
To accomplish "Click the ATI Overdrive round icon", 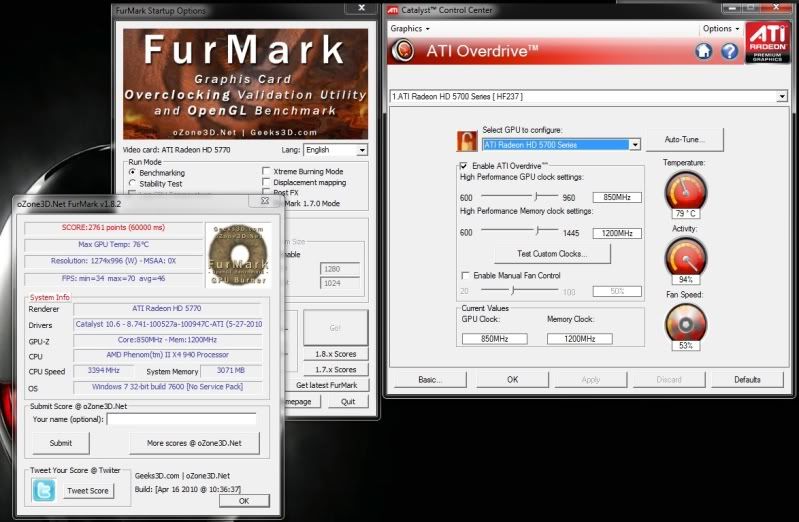I will [403, 51].
